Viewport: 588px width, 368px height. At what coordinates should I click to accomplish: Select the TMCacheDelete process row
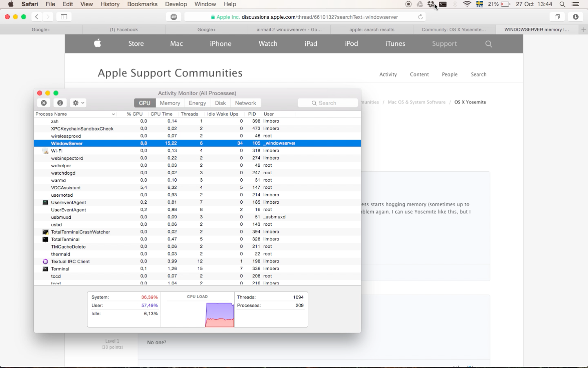point(197,247)
